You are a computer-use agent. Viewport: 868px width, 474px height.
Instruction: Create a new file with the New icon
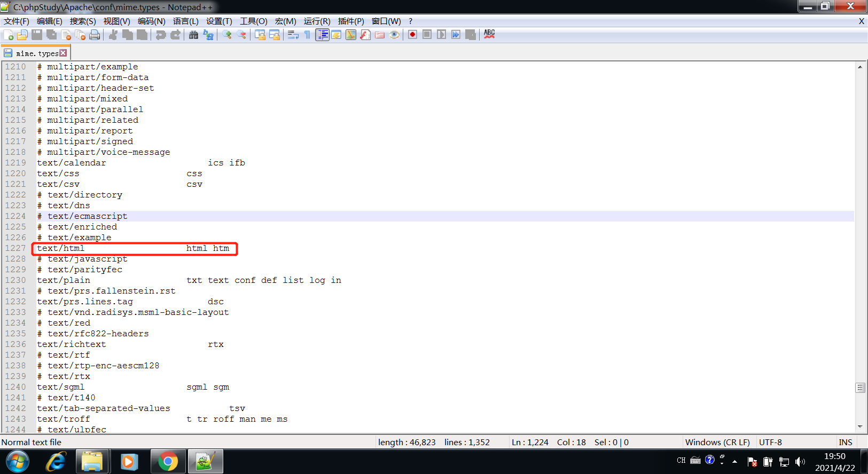9,35
